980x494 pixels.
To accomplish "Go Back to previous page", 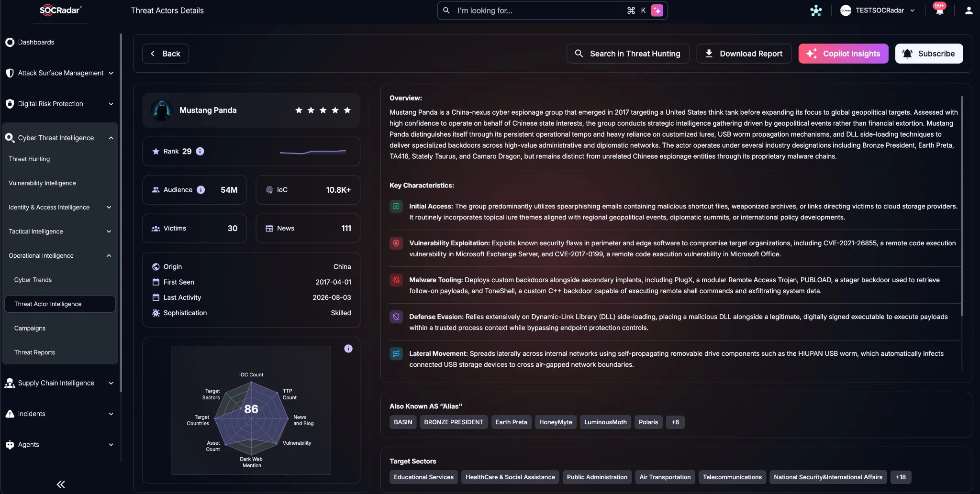I will point(166,54).
